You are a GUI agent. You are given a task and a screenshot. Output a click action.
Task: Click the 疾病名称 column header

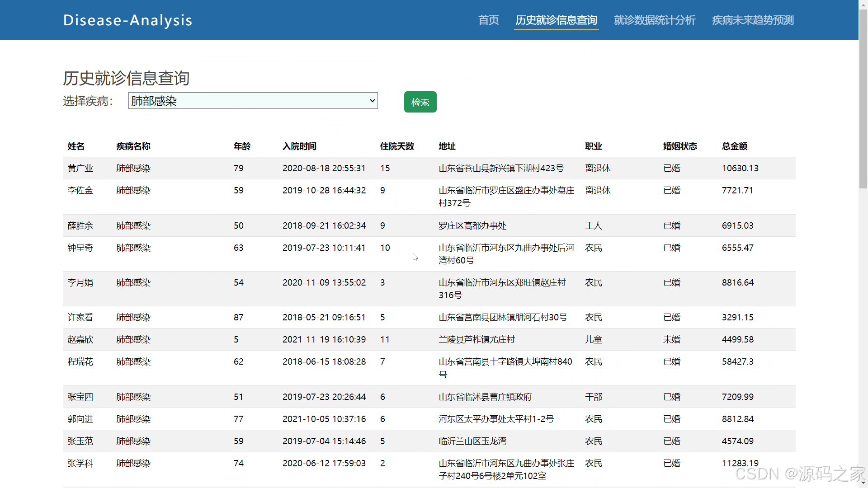pos(133,146)
